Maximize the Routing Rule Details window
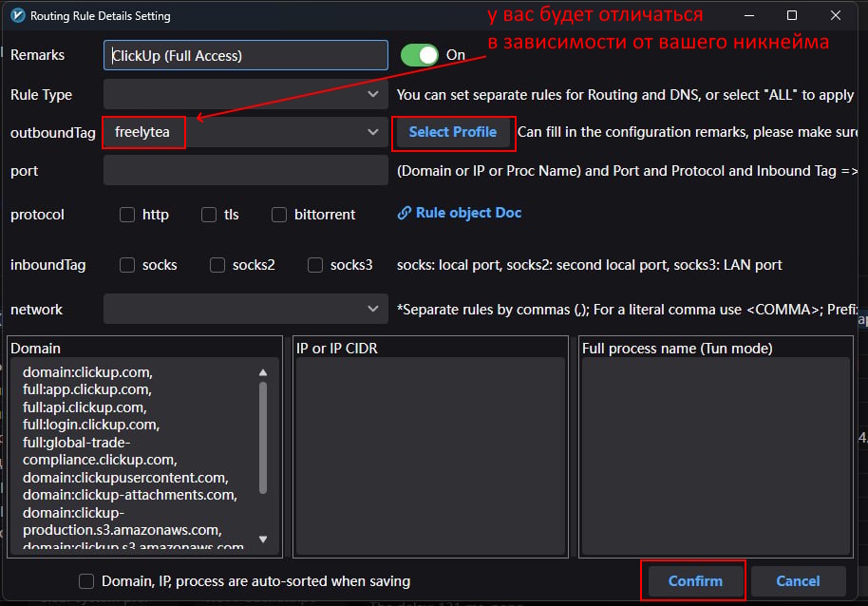868x606 pixels. [x=792, y=16]
